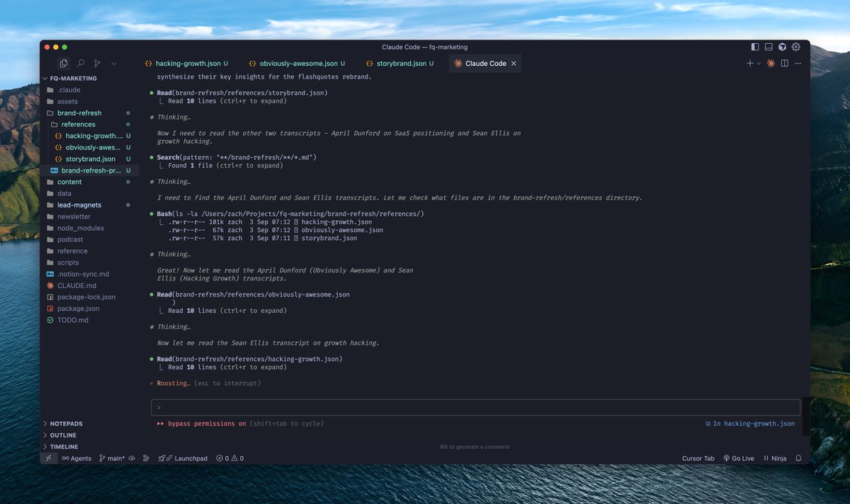Open TODO.md file

pos(90,320)
